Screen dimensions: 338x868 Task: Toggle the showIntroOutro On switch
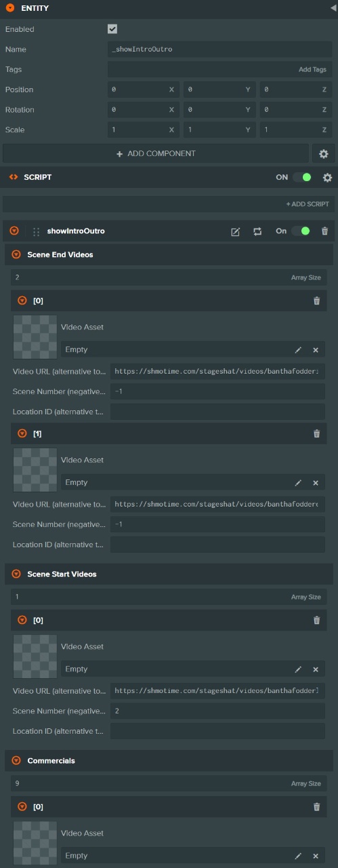pos(301,231)
